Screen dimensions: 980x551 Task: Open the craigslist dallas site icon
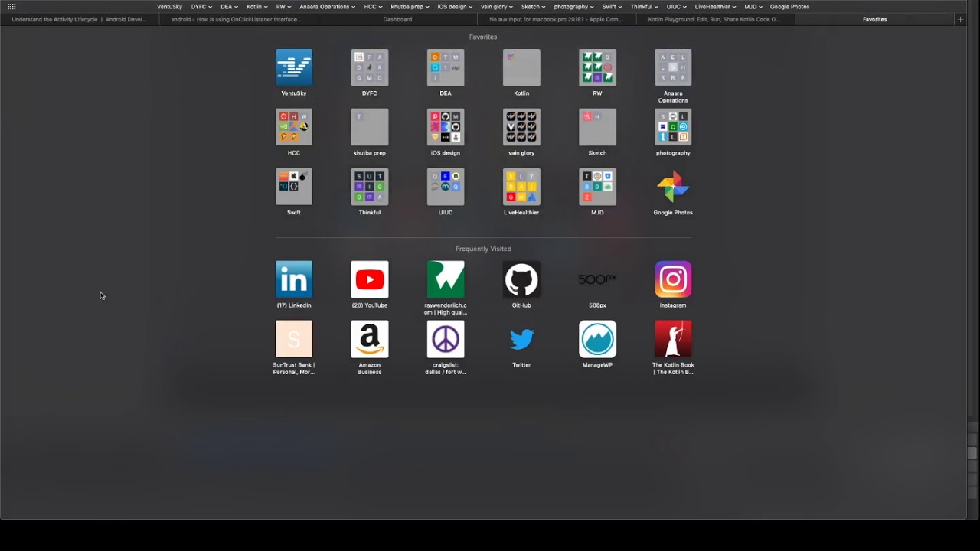click(446, 339)
